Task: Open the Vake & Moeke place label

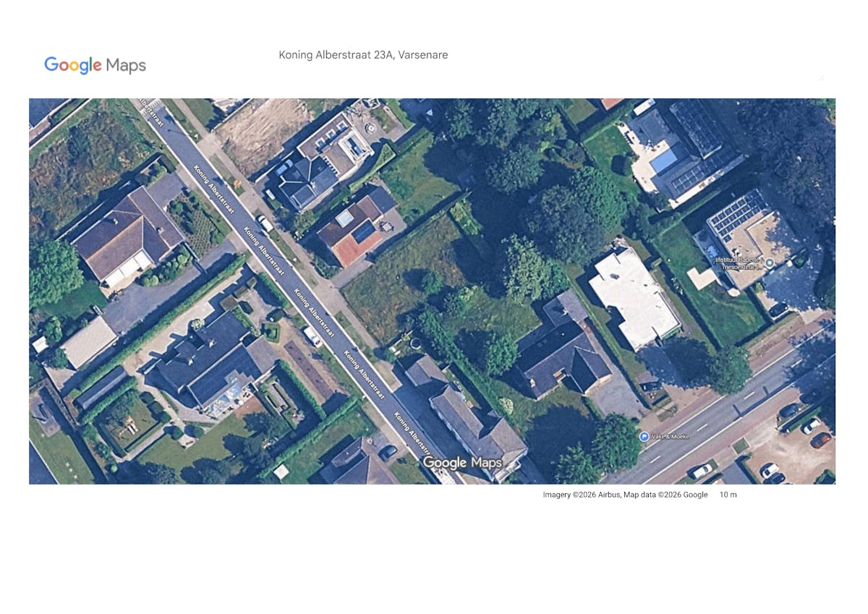Action: coord(671,437)
